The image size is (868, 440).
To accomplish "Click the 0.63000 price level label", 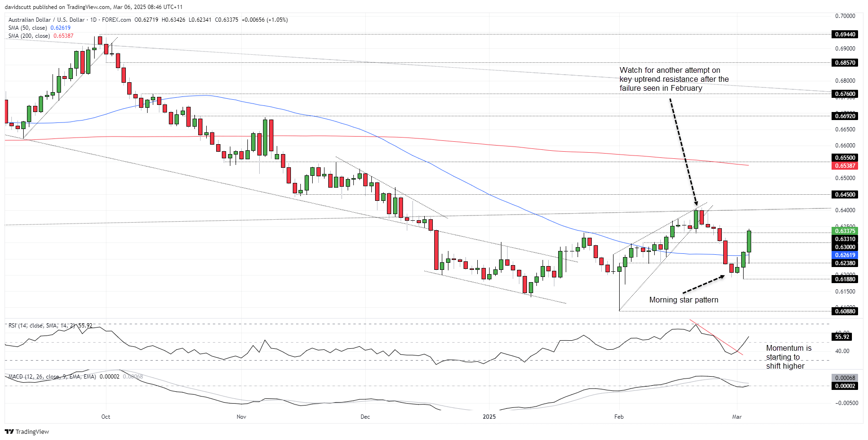I will 845,247.
